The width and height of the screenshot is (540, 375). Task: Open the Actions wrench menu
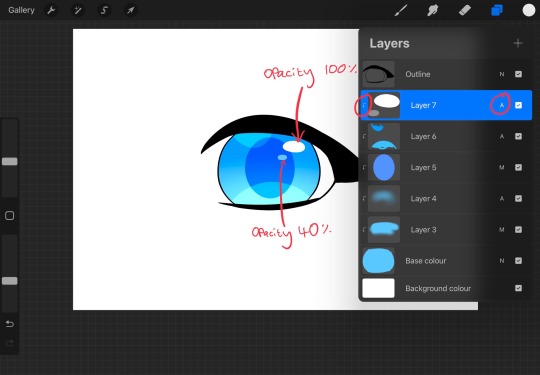click(51, 10)
